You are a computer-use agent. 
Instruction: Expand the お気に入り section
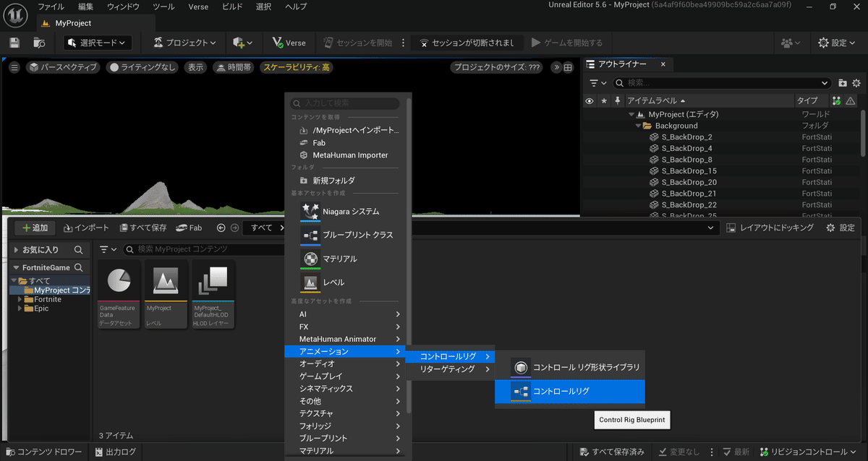[x=16, y=249]
